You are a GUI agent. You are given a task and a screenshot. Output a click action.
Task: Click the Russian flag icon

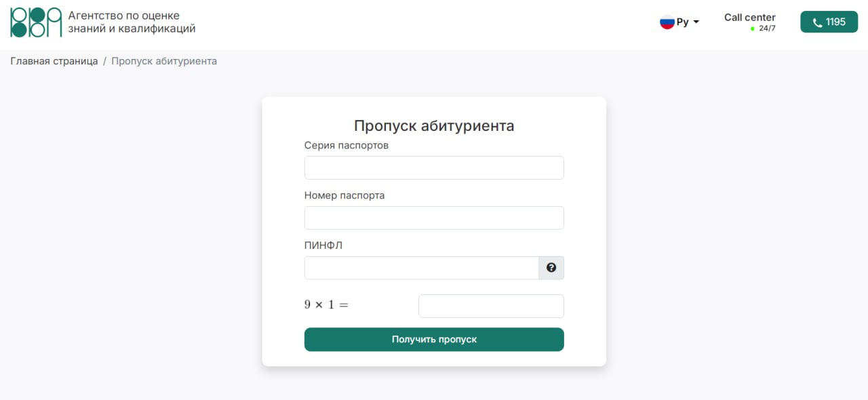click(667, 22)
